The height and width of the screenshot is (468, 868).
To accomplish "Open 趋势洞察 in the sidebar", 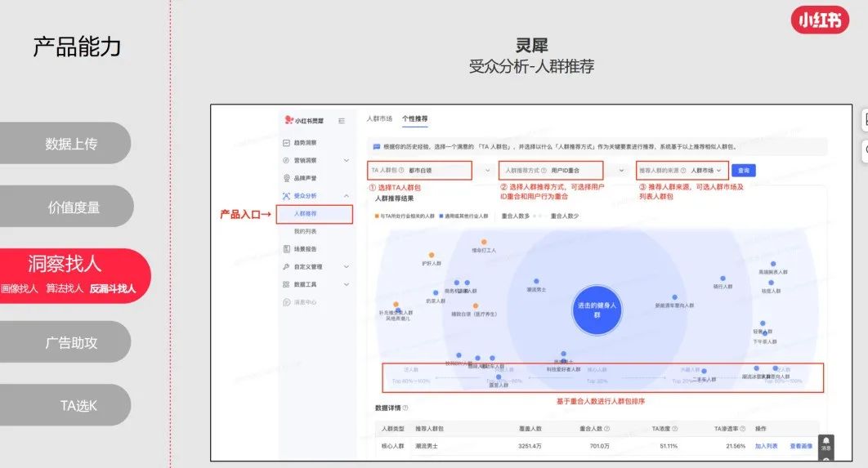I will (304, 143).
